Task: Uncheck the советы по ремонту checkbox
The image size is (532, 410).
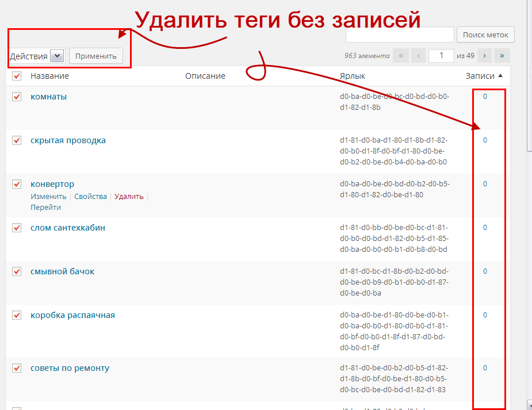Action: tap(17, 368)
